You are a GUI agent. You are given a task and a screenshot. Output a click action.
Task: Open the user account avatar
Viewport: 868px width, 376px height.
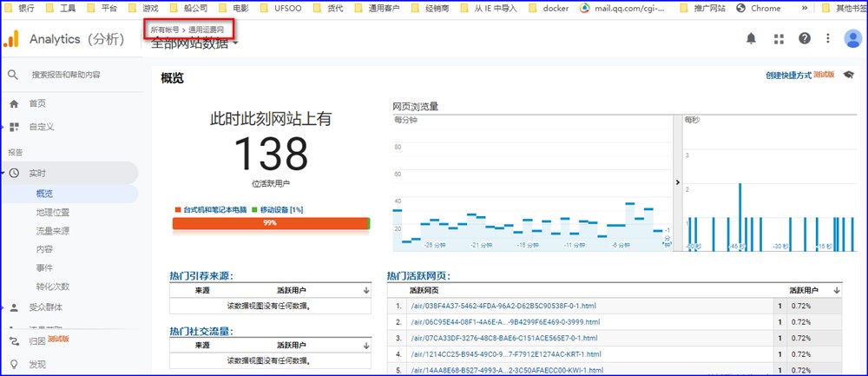pos(852,38)
